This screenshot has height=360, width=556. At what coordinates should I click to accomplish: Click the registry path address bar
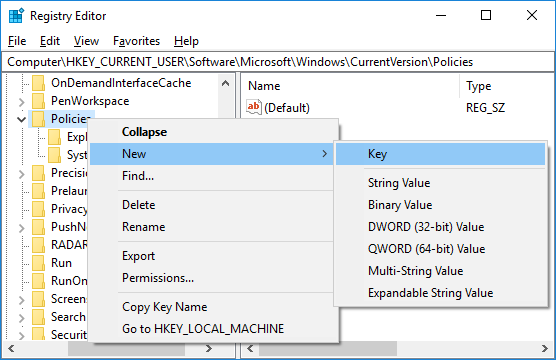click(x=278, y=62)
